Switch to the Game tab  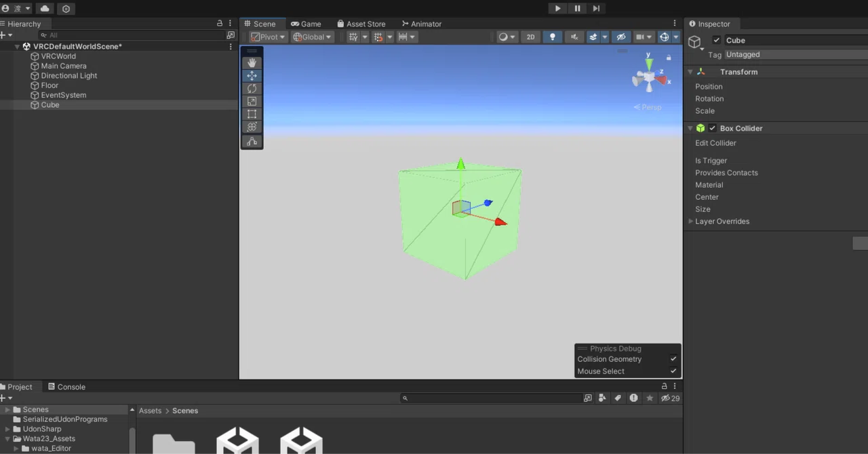[x=306, y=24]
